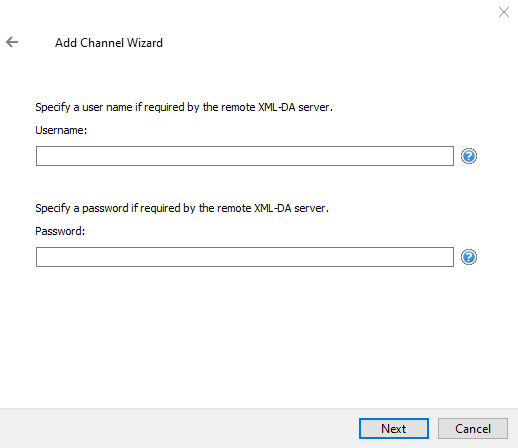
Task: Abort channel creation using Cancel
Action: (x=473, y=428)
